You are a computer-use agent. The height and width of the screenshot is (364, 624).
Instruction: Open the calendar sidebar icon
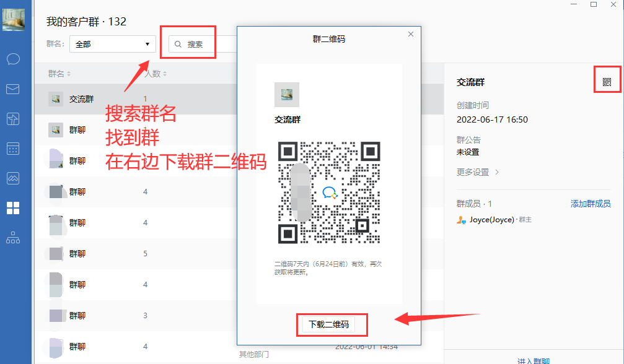pyautogui.click(x=13, y=149)
